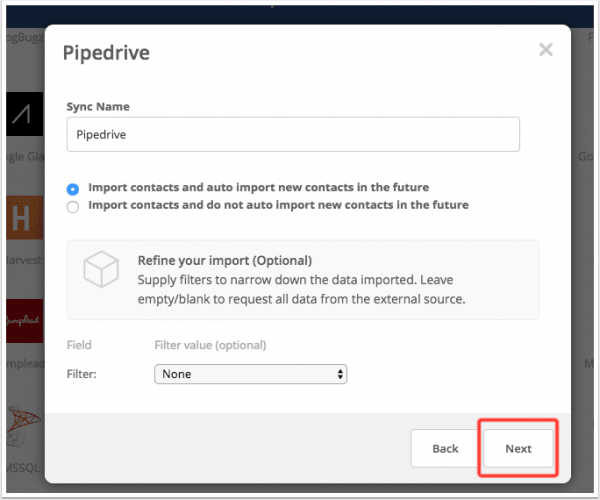This screenshot has width=600, height=500.
Task: Click 'Import contacts and do not auto import' label
Action: tap(279, 205)
